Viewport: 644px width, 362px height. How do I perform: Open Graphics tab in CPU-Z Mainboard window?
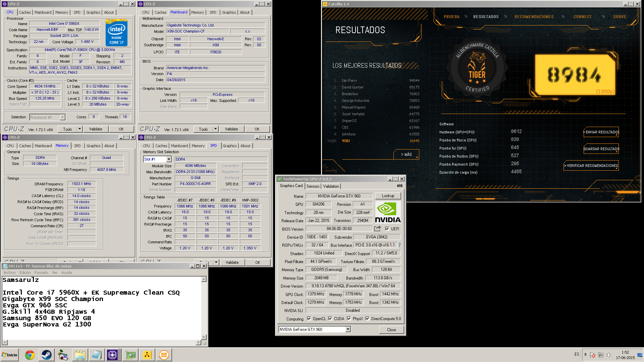click(x=229, y=12)
